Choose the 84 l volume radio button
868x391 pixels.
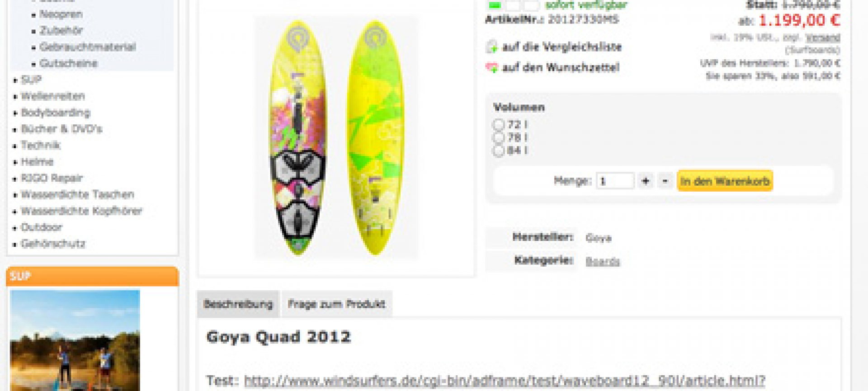pos(498,151)
